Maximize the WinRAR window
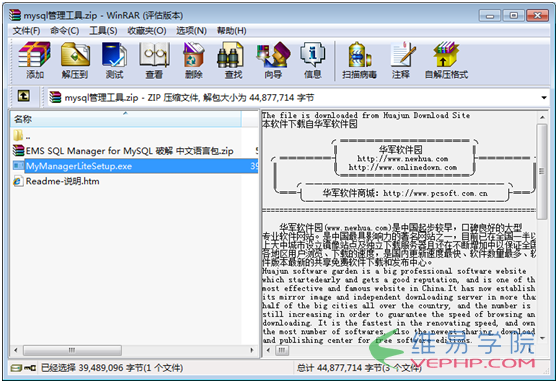Image resolution: width=558 pixels, height=383 pixels. pos(513,16)
